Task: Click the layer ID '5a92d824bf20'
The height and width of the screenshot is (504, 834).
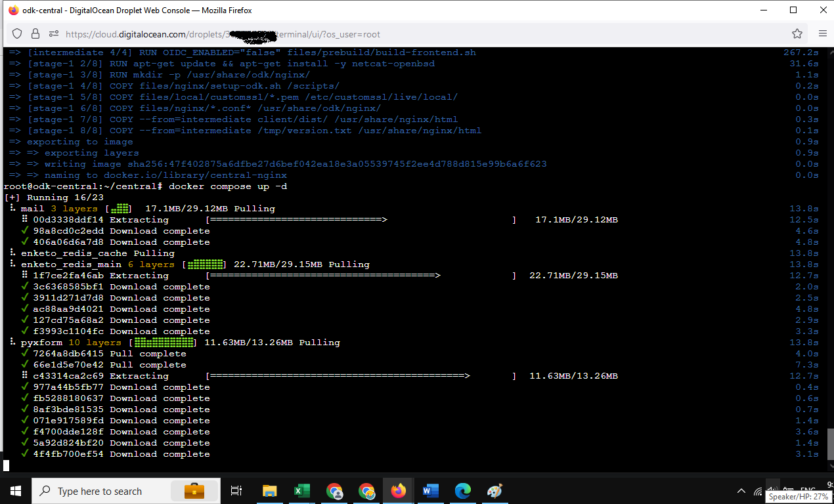Action: (68, 443)
